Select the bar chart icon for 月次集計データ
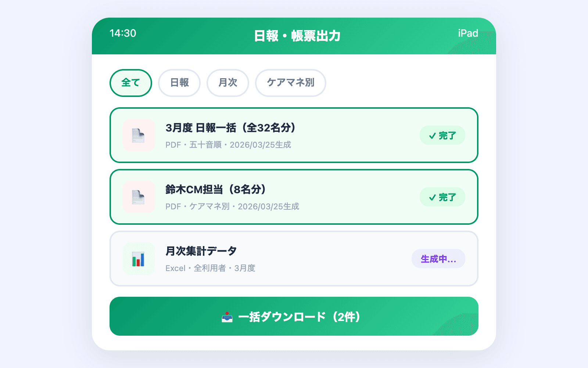The height and width of the screenshot is (368, 588). (x=139, y=259)
